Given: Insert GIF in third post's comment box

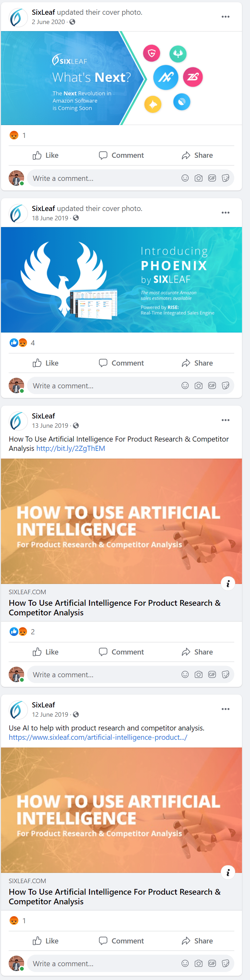Looking at the screenshot, I should coord(212,674).
